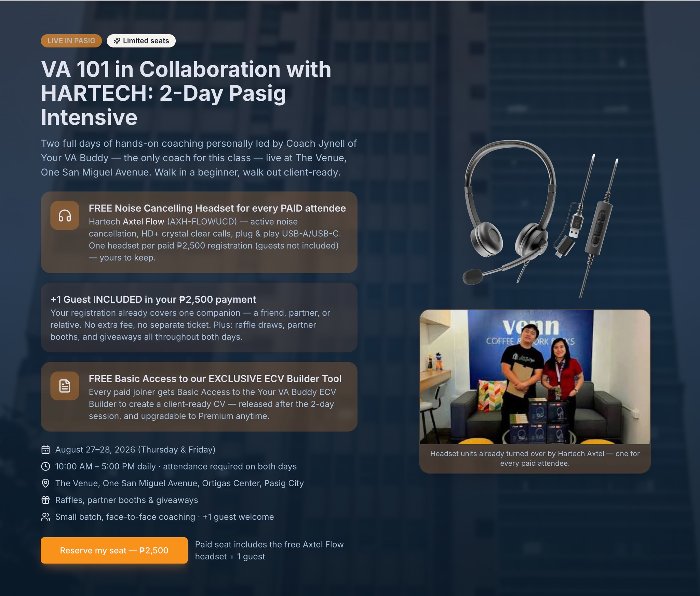The width and height of the screenshot is (700, 596).
Task: Click 'Paid seat includes the free Axtel Flow' note
Action: coord(269,550)
